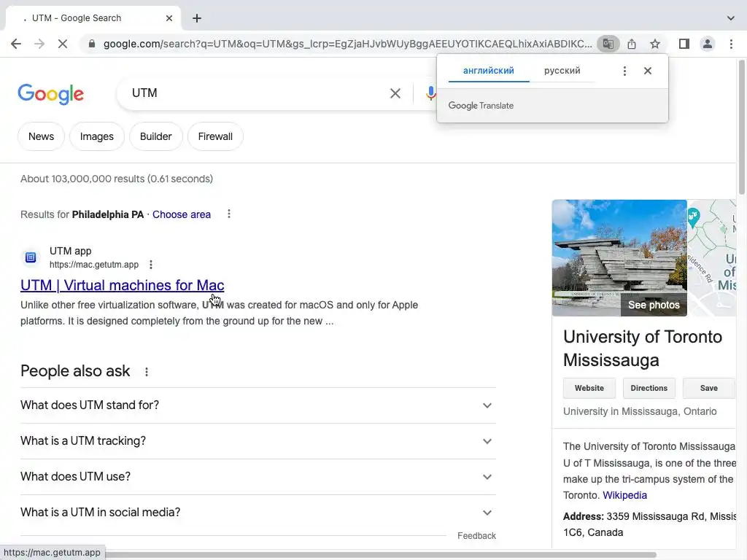The image size is (747, 560).
Task: Click the Save button in the knowledge panel
Action: [709, 388]
